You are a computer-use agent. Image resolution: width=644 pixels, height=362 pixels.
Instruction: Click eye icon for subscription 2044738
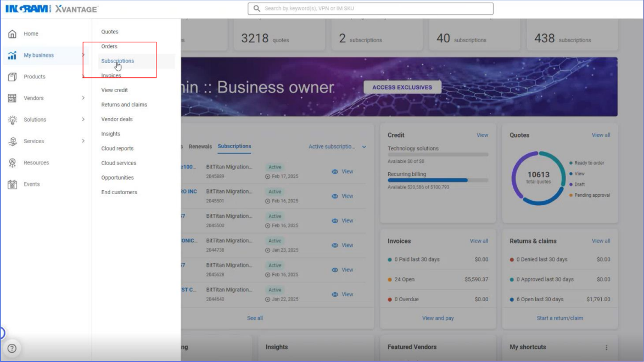pyautogui.click(x=335, y=245)
